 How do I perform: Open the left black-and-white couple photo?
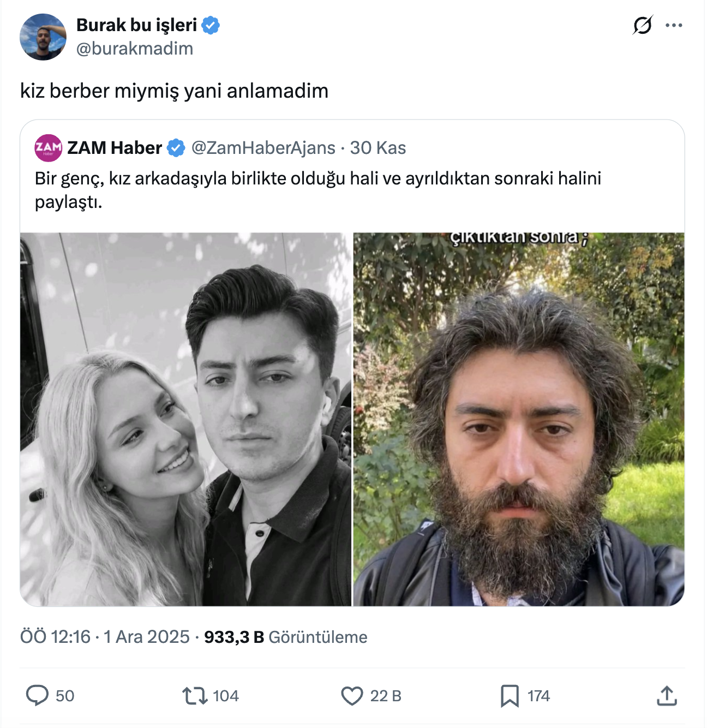point(186,419)
